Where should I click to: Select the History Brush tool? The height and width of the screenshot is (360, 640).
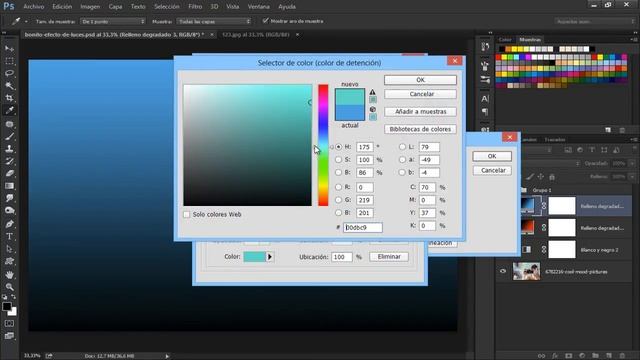point(9,161)
